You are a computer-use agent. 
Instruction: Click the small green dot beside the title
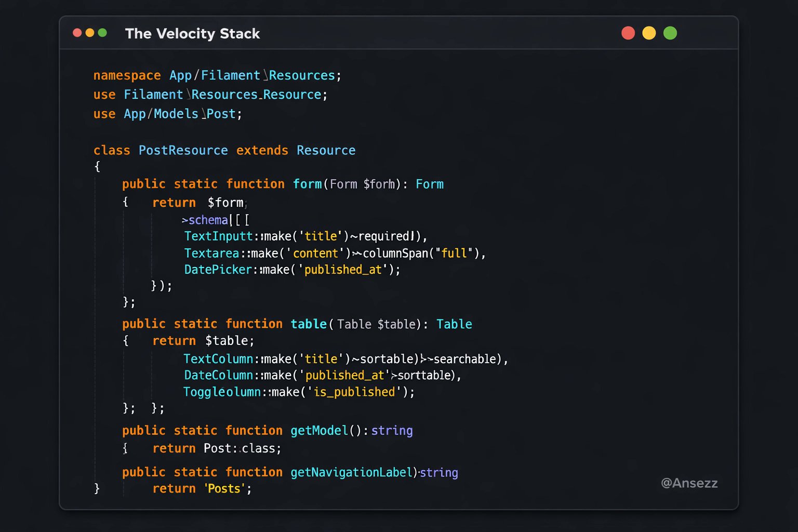(x=102, y=33)
